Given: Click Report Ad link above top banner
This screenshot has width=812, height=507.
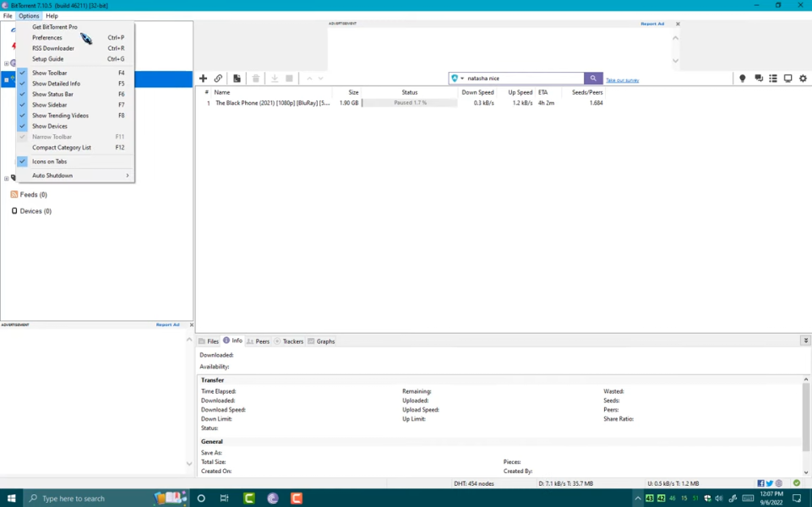Looking at the screenshot, I should pos(652,24).
